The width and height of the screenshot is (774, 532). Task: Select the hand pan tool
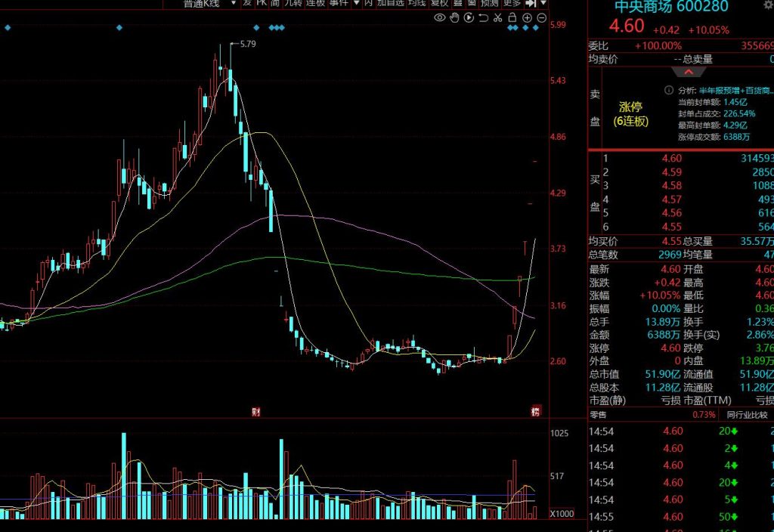(454, 17)
